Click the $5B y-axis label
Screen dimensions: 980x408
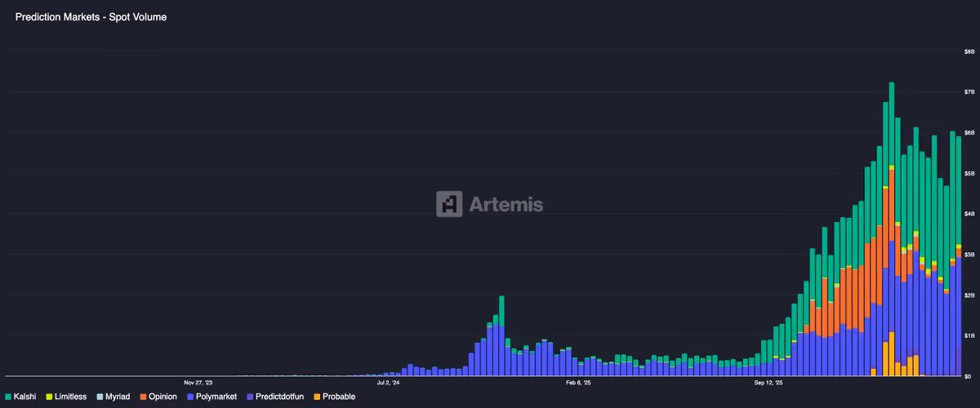(969, 173)
